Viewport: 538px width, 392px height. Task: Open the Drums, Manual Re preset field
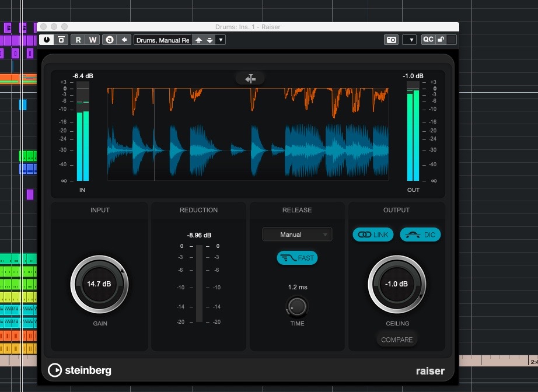163,40
